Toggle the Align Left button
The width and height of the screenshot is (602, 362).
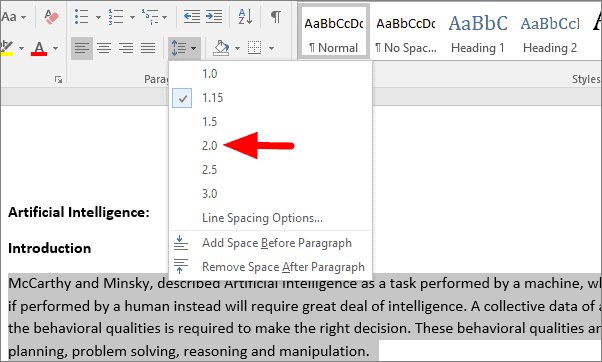[82, 48]
